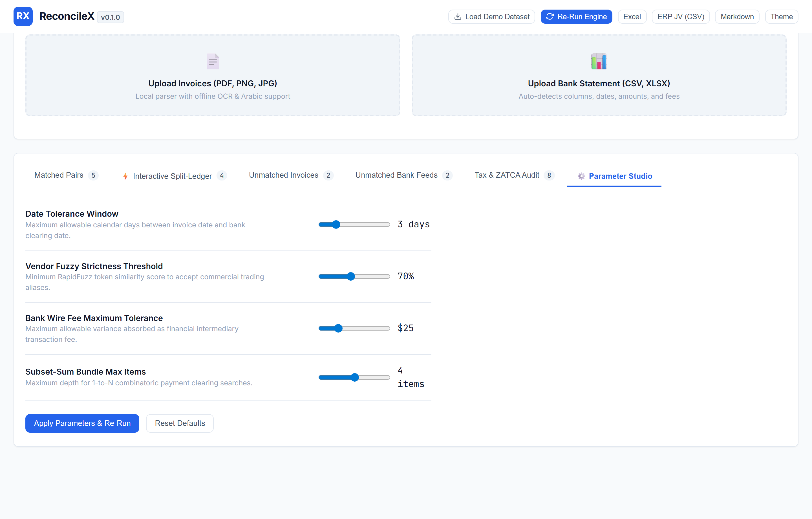Click the RX logo icon
This screenshot has height=519, width=812.
(x=23, y=16)
